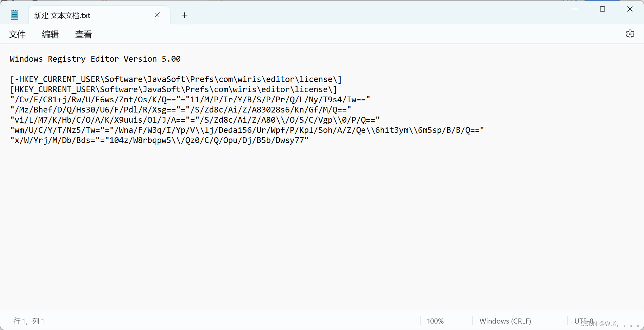The height and width of the screenshot is (330, 644).
Task: Close the Notepad window
Action: pyautogui.click(x=630, y=9)
